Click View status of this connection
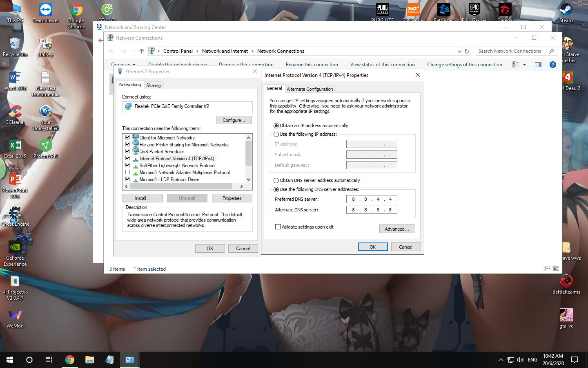The height and width of the screenshot is (368, 588). [x=383, y=65]
